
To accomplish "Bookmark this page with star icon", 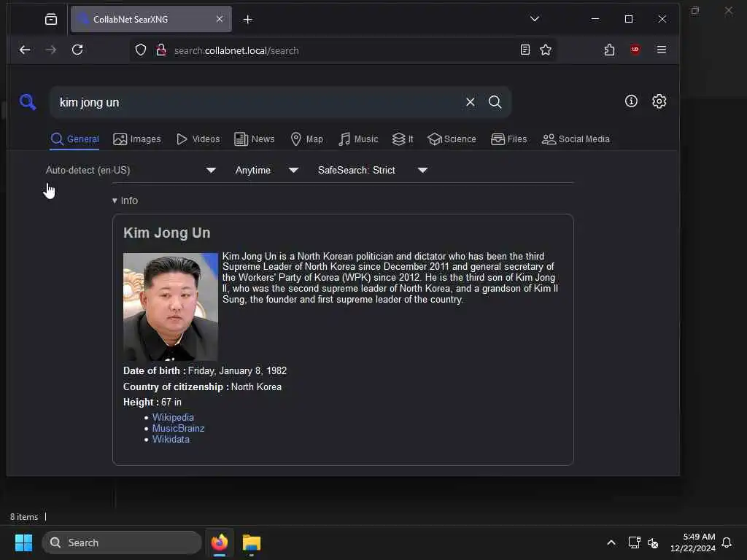I will coord(546,50).
